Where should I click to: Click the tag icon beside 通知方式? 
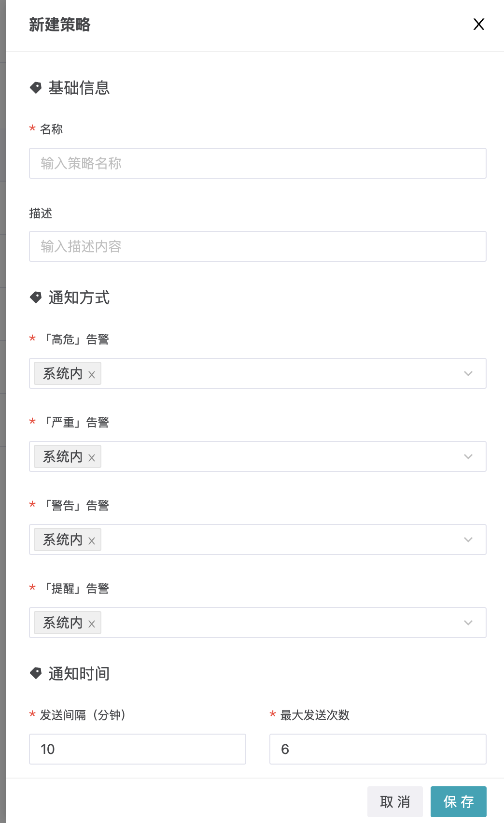pyautogui.click(x=36, y=297)
